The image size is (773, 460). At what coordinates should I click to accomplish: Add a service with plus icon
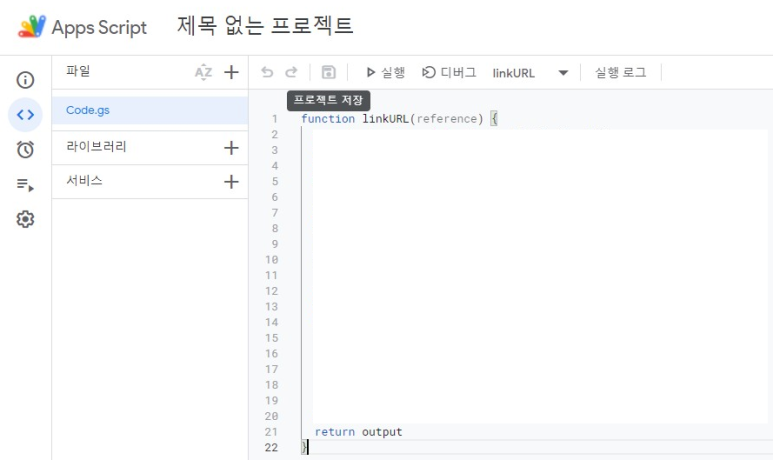pos(231,181)
